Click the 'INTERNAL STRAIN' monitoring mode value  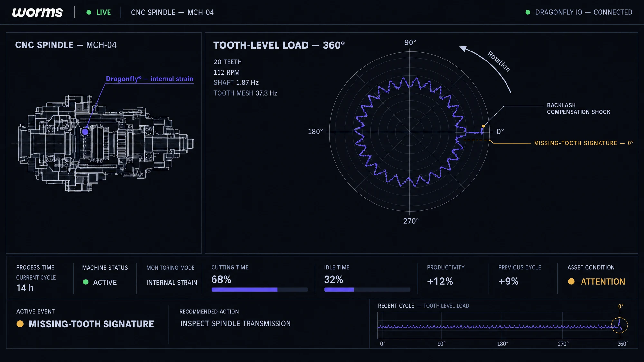coord(172,283)
